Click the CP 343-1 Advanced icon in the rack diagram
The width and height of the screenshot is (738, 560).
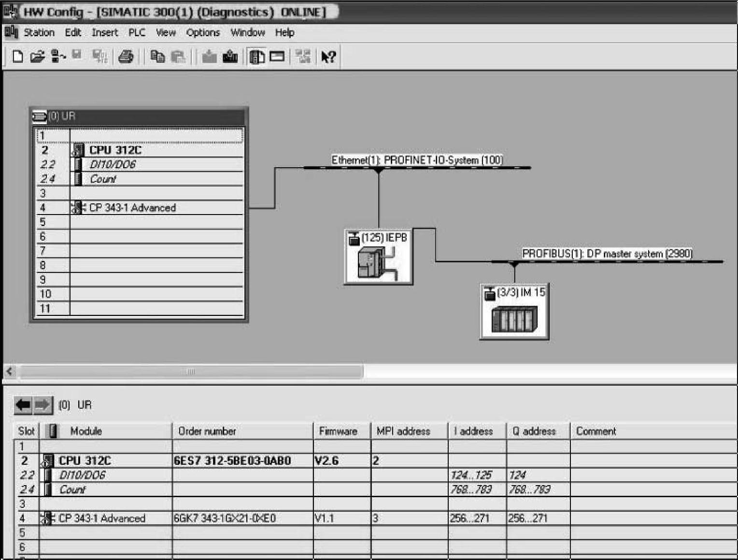coord(78,208)
